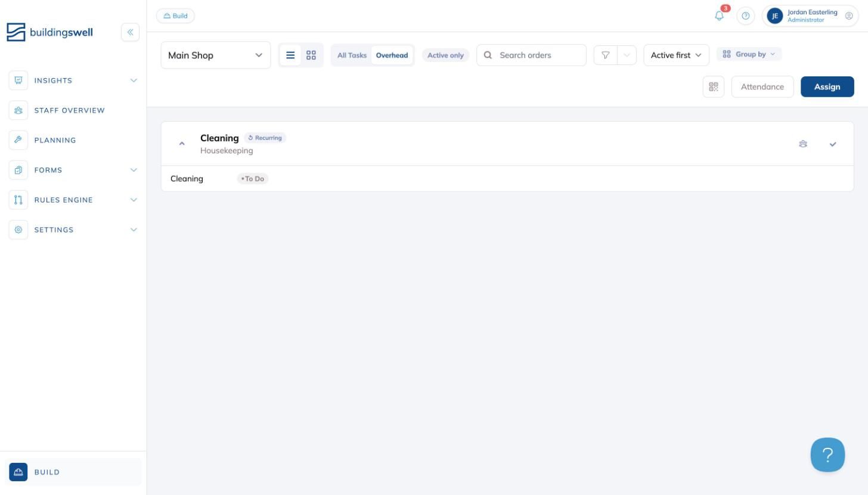Click the Attendance button
This screenshot has height=495, width=868.
762,86
